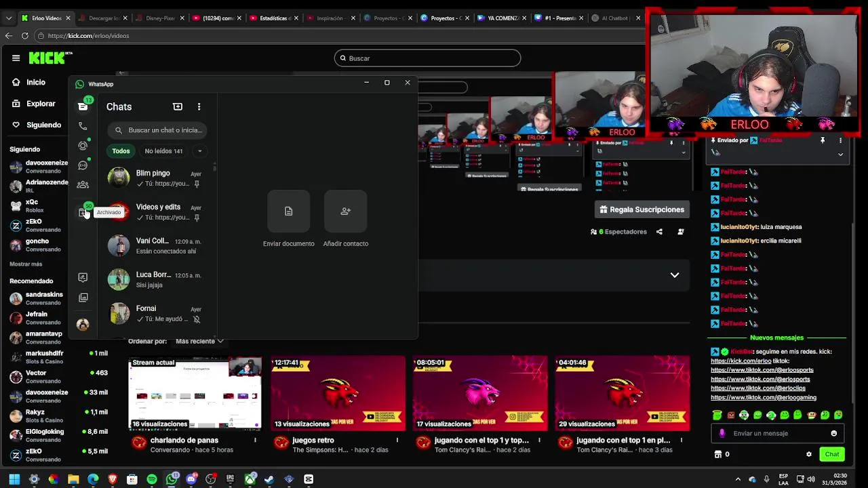868x488 pixels.
Task: Collapse the pinned chat message
Action: [x=840, y=155]
